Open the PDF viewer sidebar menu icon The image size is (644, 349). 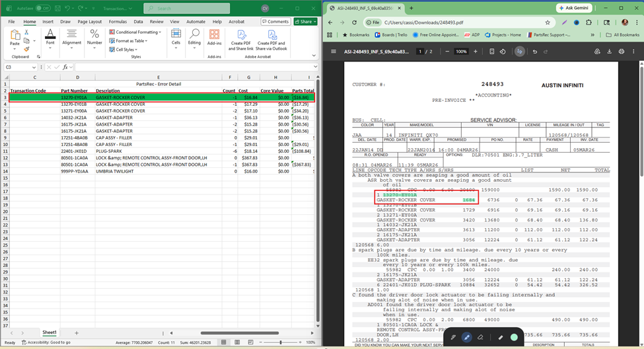pos(334,52)
